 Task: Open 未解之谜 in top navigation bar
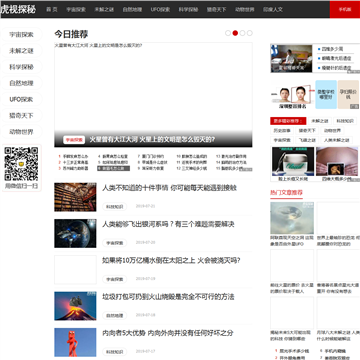[x=104, y=9]
